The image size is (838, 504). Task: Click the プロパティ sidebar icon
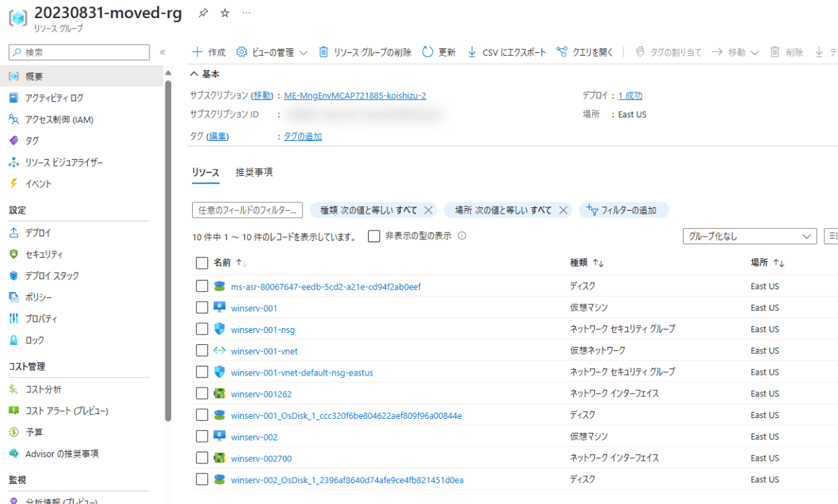[x=13, y=319]
